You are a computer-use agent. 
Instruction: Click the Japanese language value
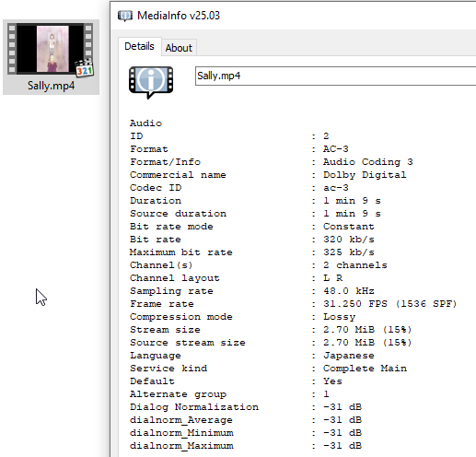[349, 356]
